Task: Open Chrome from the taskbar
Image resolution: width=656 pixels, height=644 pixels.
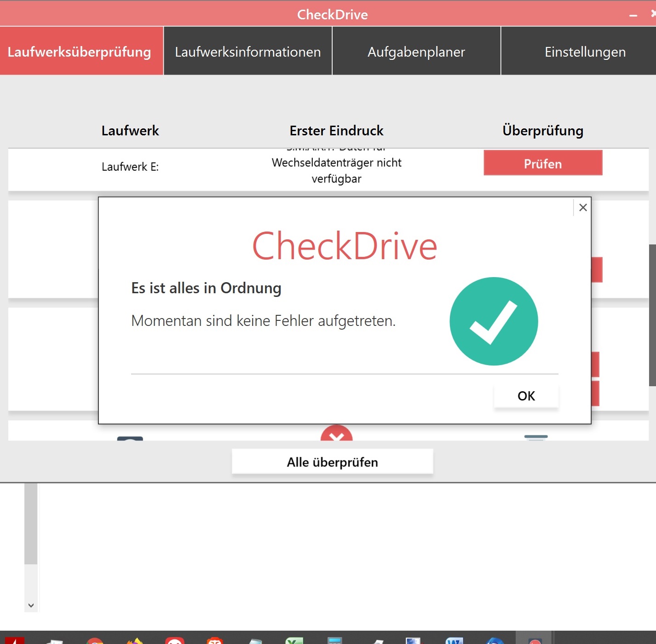Action: tap(95, 640)
